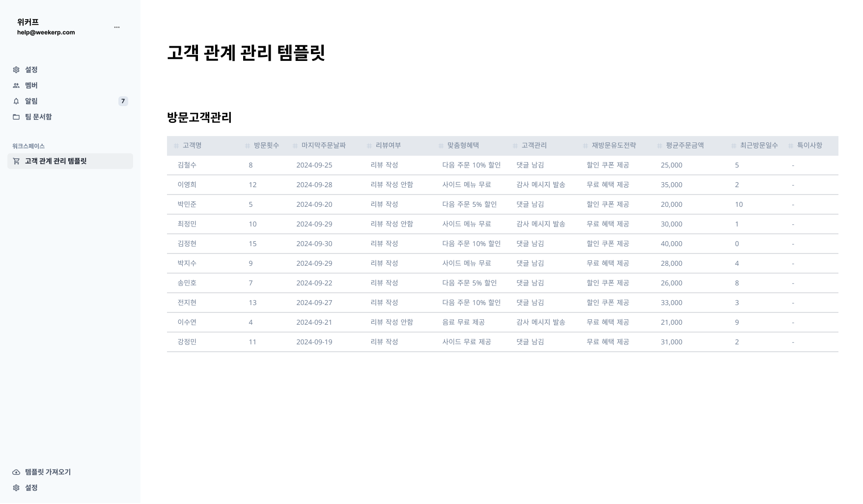863x504 pixels.
Task: Click the grip icon beside 맞춤형혜택 header
Action: click(441, 146)
